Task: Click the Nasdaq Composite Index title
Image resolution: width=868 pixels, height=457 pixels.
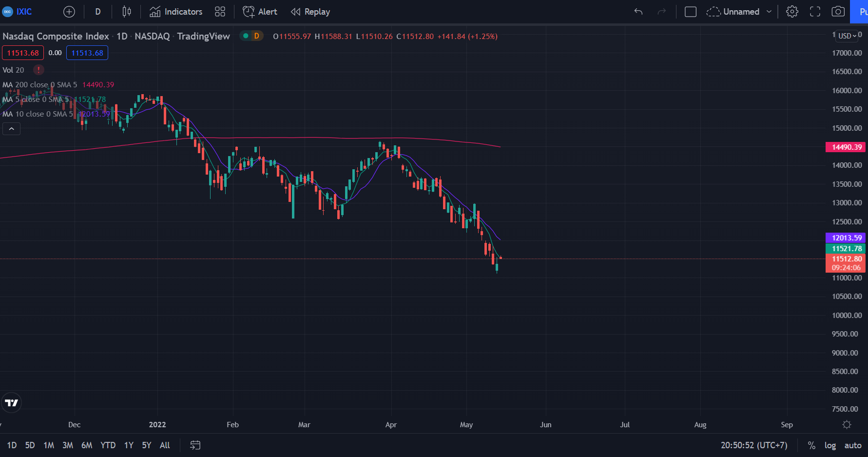Action: 56,36
